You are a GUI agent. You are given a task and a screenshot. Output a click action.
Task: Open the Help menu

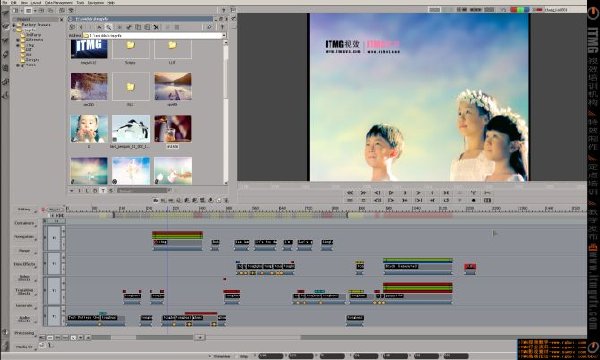111,3
